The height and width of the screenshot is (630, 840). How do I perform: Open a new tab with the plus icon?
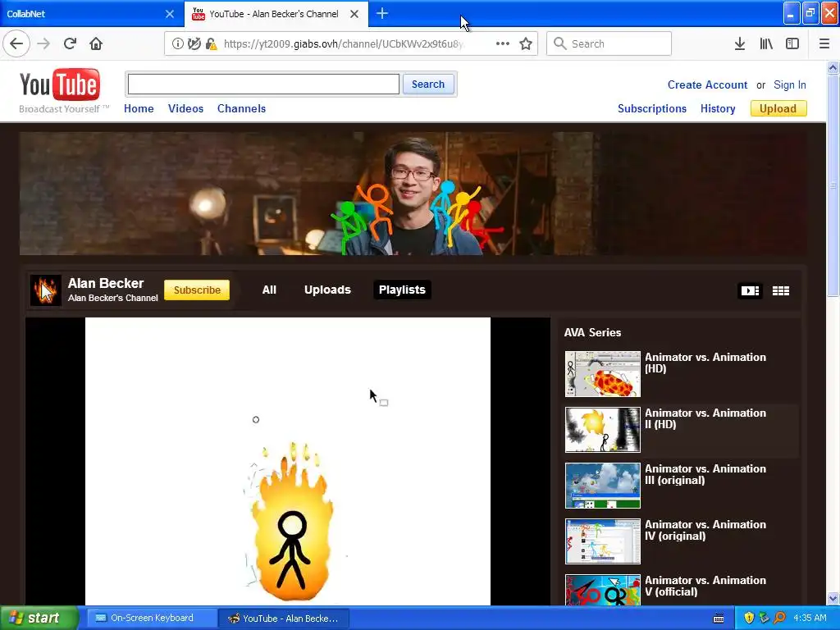pos(382,13)
